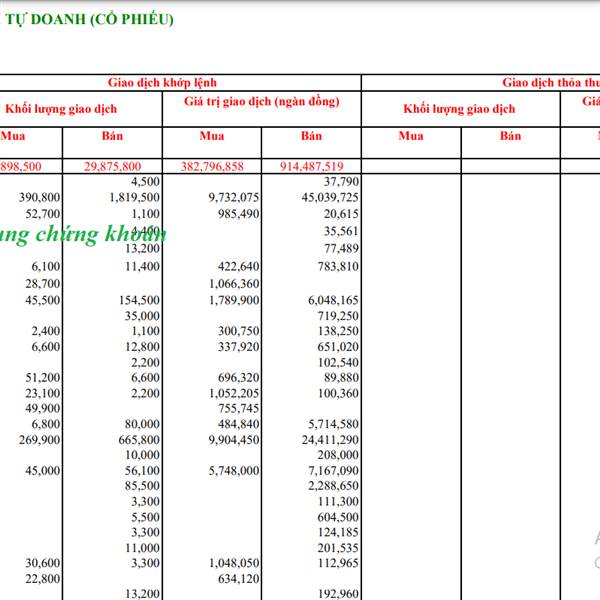
Task: Select the value 201,535
Action: [x=338, y=548]
